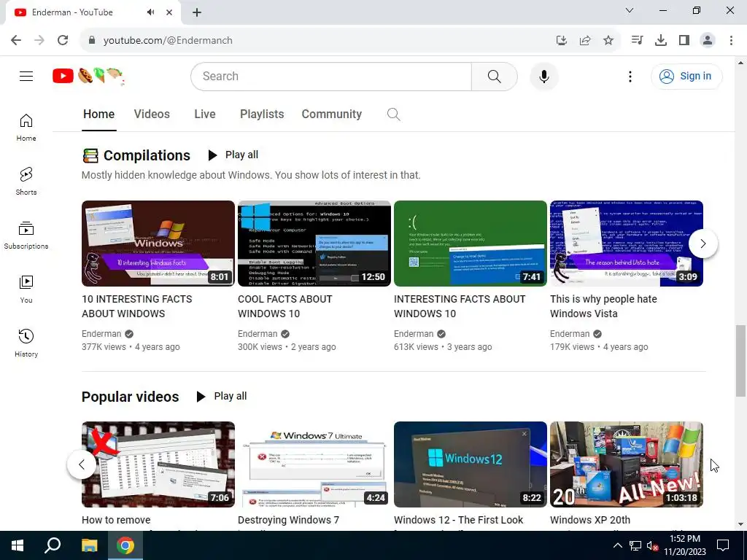This screenshot has height=560, width=747.
Task: Show previous Popular videos arrow
Action: (x=82, y=464)
